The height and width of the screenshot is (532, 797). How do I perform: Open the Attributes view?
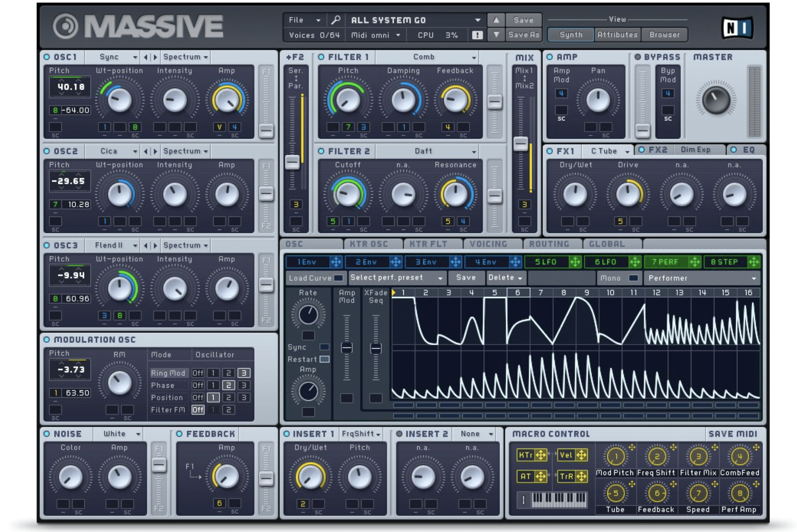pyautogui.click(x=617, y=35)
